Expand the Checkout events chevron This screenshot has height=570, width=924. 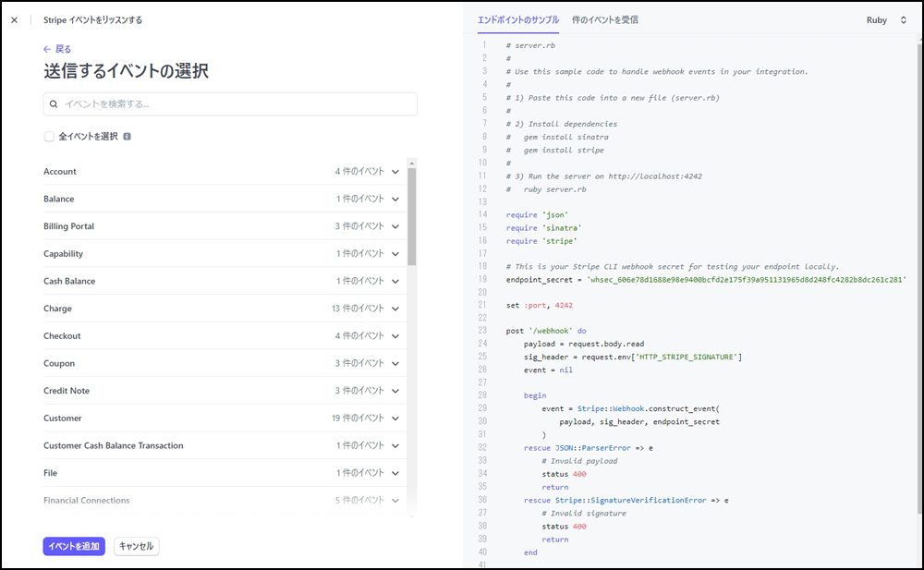coord(395,336)
